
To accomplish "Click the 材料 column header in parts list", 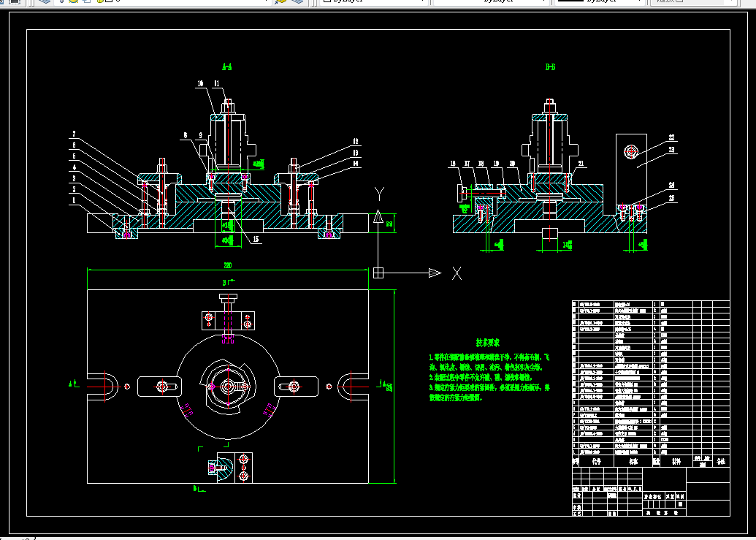I will click(x=676, y=461).
